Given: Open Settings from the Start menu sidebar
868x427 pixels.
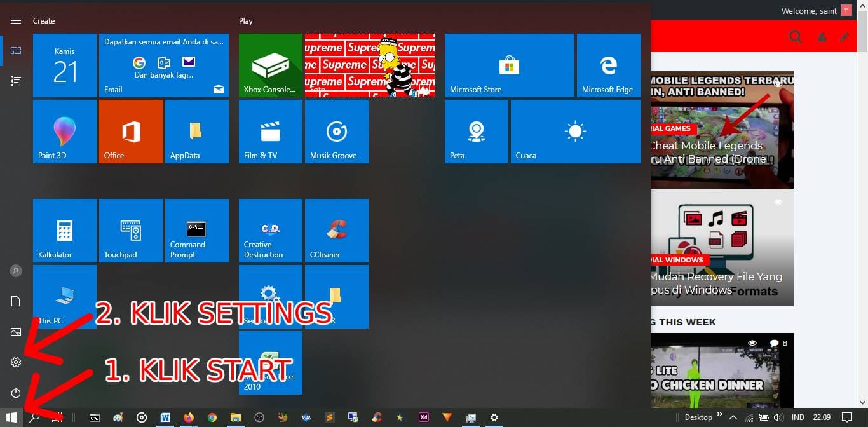Looking at the screenshot, I should tap(15, 362).
